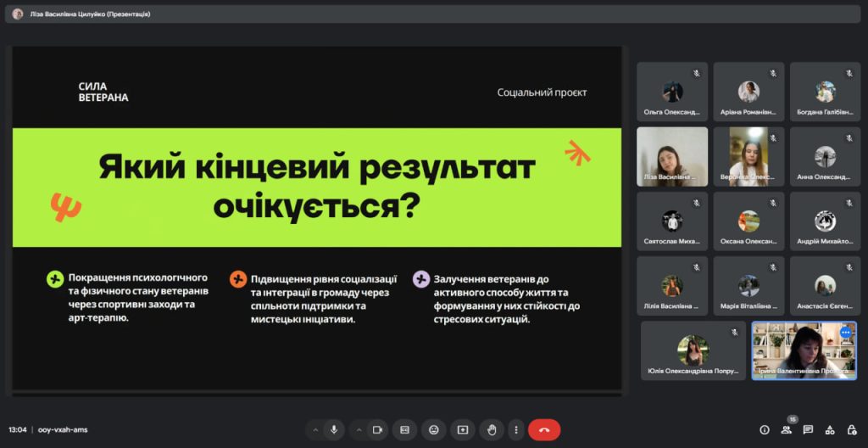Click the presenter avatar in top bar
The height and width of the screenshot is (448, 868).
pos(17,14)
